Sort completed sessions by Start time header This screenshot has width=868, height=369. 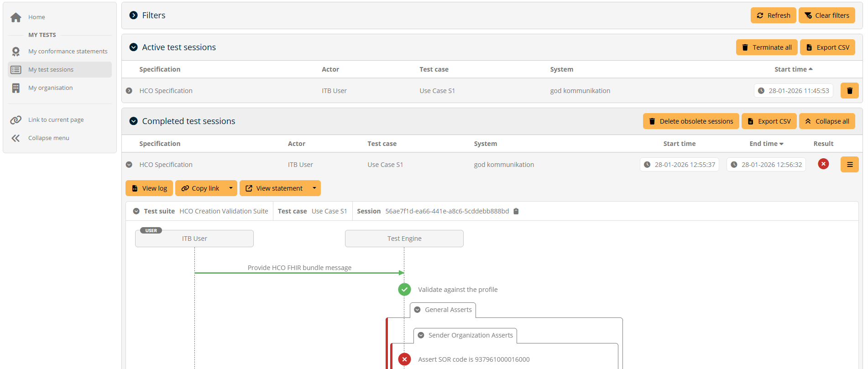(x=679, y=144)
